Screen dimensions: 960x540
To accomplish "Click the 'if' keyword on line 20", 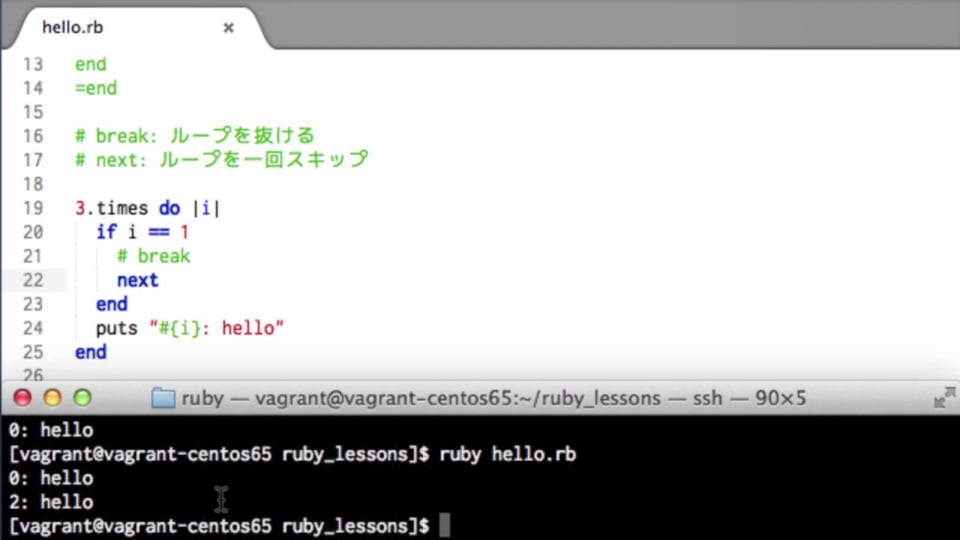I will tap(106, 232).
